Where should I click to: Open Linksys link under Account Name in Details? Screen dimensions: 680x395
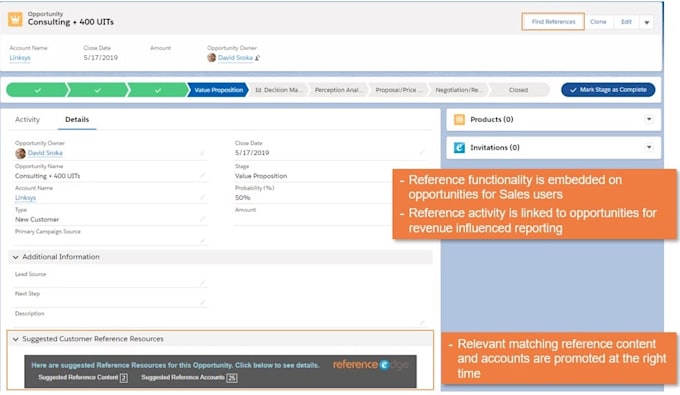25,198
